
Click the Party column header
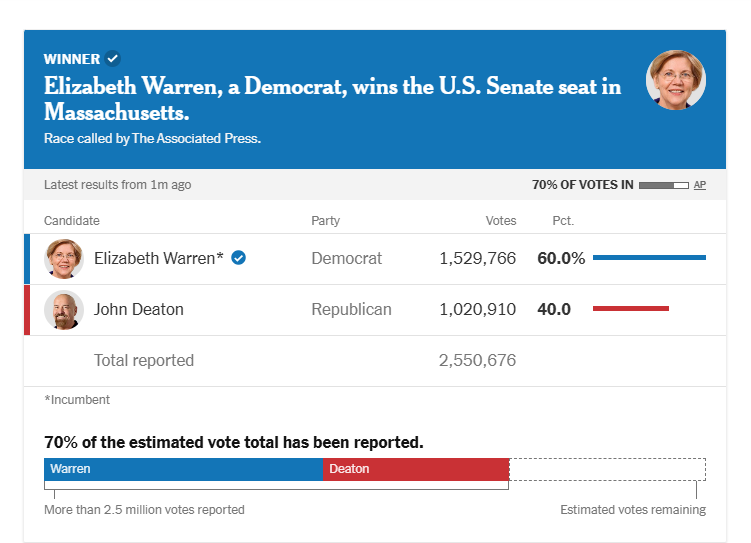pos(326,221)
